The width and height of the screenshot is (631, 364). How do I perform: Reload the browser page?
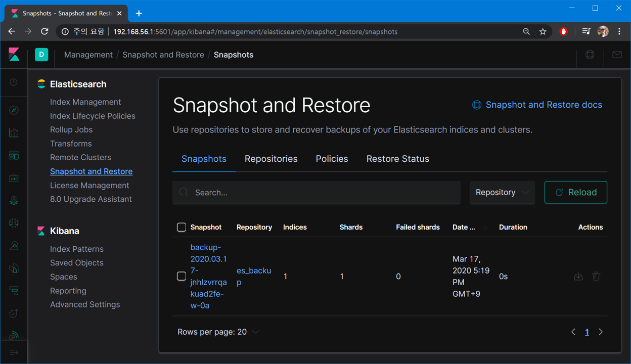point(44,31)
